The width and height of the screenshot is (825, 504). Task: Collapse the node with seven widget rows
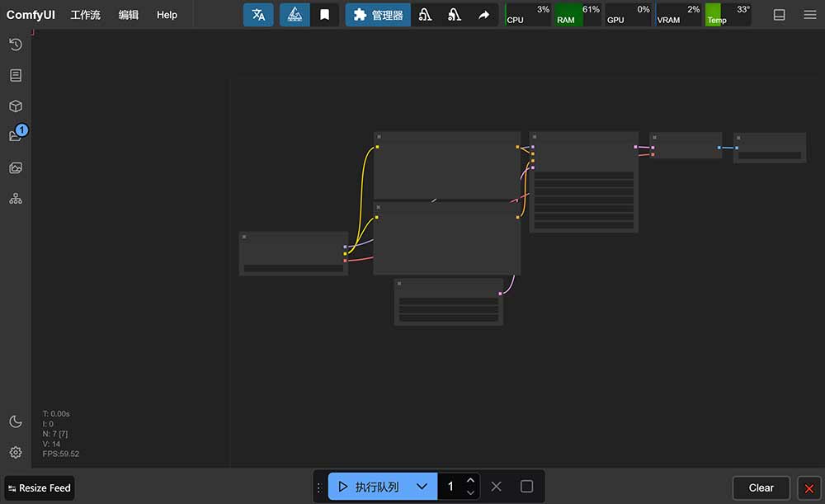(x=534, y=137)
